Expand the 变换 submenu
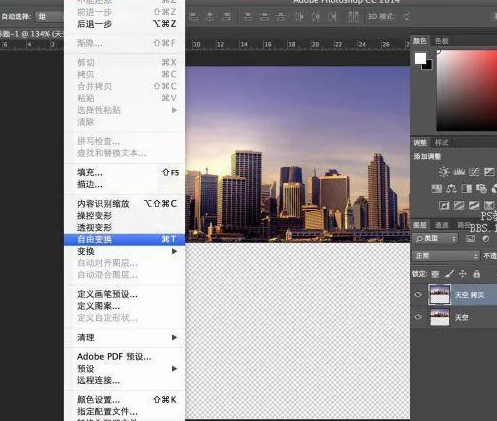Image resolution: width=497 pixels, height=421 pixels. coord(125,251)
